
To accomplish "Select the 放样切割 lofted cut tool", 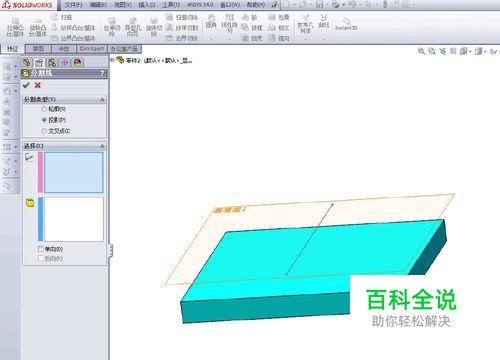I will 182,28.
